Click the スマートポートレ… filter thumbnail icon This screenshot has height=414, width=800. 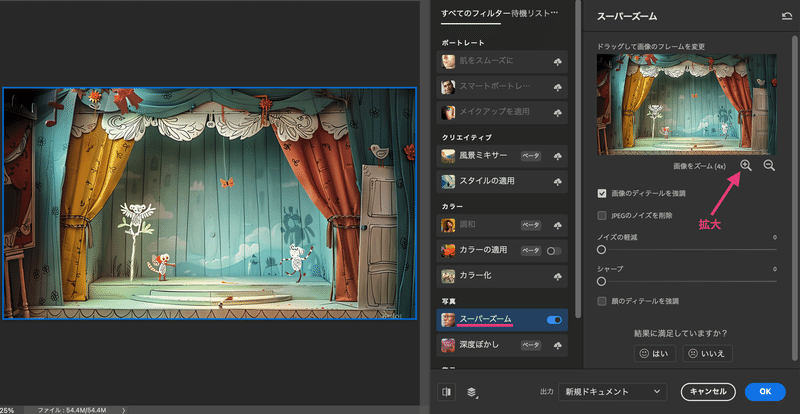click(x=448, y=87)
